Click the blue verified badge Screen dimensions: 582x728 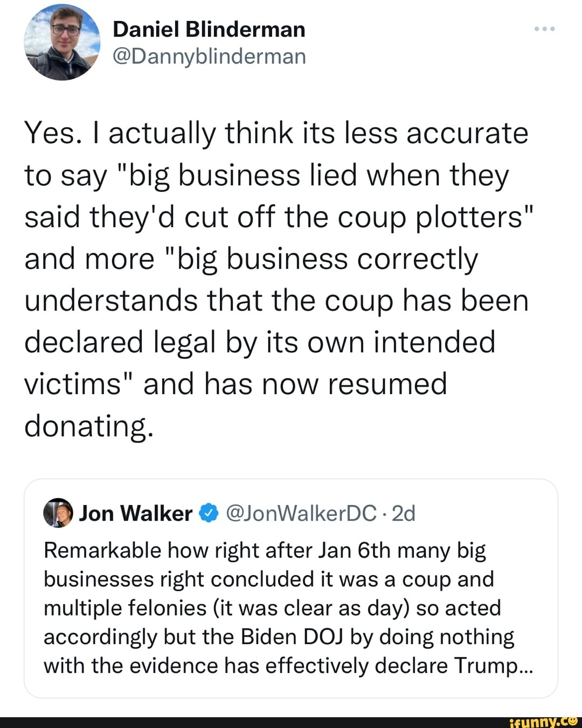(x=207, y=514)
